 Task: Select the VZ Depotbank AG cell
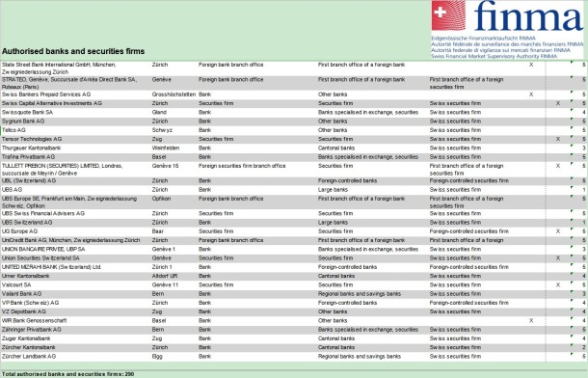tap(24, 312)
